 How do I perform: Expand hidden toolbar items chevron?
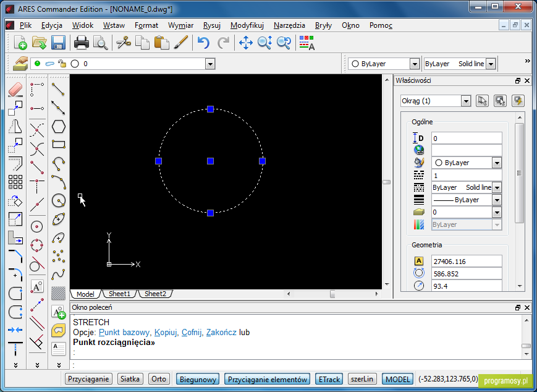pos(527,61)
